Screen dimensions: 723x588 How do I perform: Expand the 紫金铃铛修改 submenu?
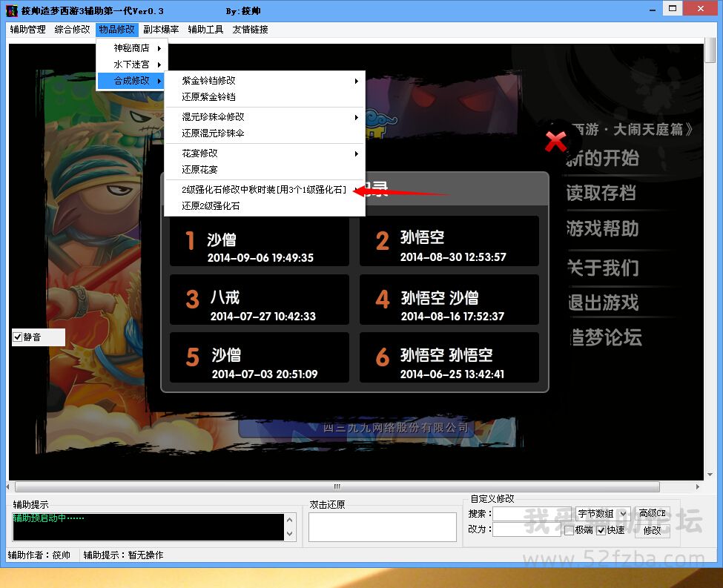(x=265, y=81)
